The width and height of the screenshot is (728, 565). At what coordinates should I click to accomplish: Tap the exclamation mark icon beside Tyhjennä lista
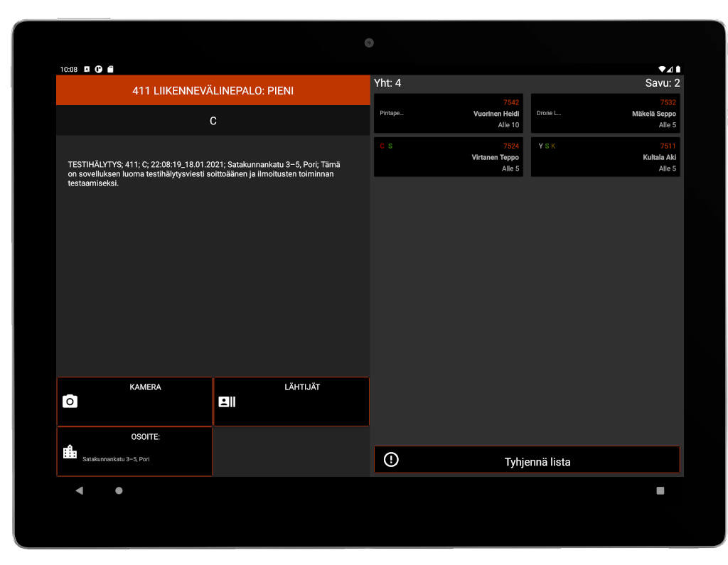(x=391, y=460)
